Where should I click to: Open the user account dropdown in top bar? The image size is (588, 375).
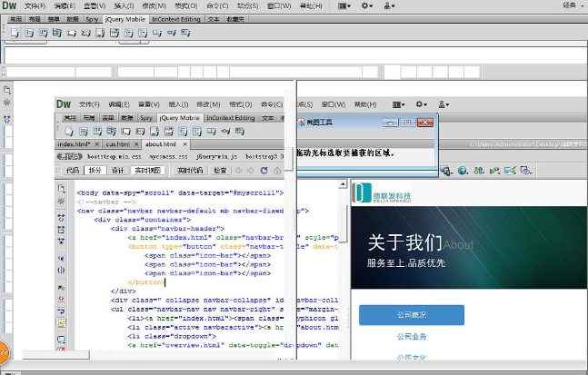390,5
